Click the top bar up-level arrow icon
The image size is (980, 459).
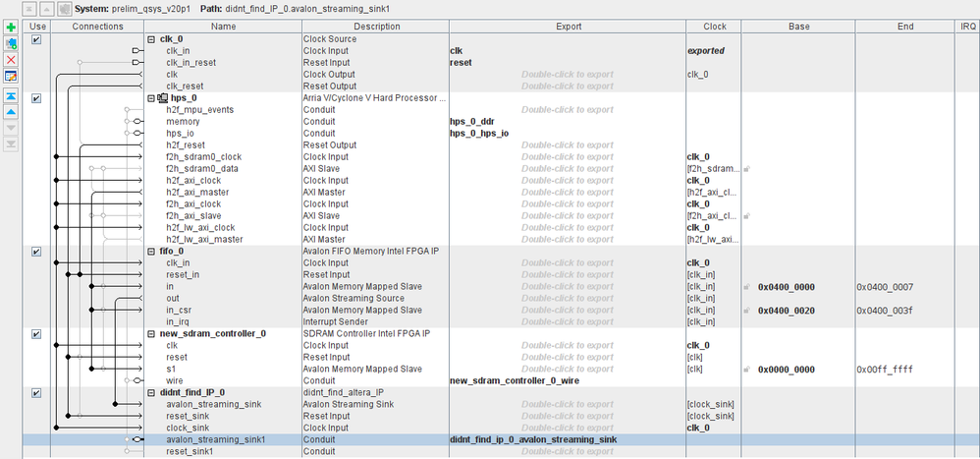point(47,9)
